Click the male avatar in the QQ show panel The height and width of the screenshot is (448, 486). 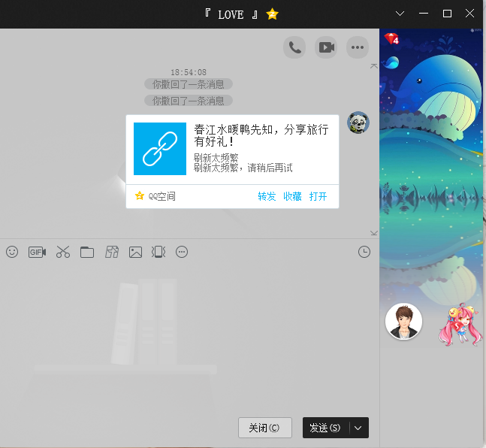pyautogui.click(x=403, y=322)
